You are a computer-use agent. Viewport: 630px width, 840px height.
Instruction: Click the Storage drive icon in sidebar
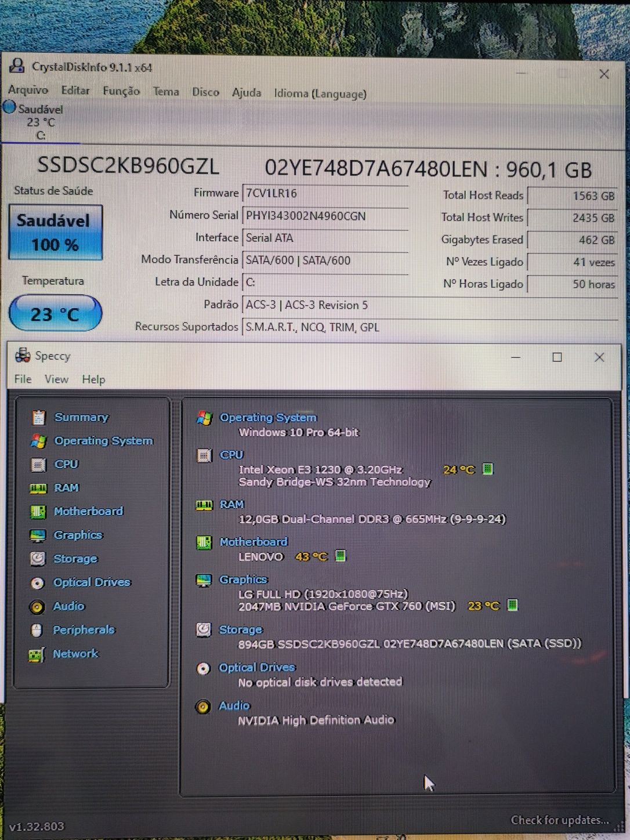pyautogui.click(x=37, y=559)
